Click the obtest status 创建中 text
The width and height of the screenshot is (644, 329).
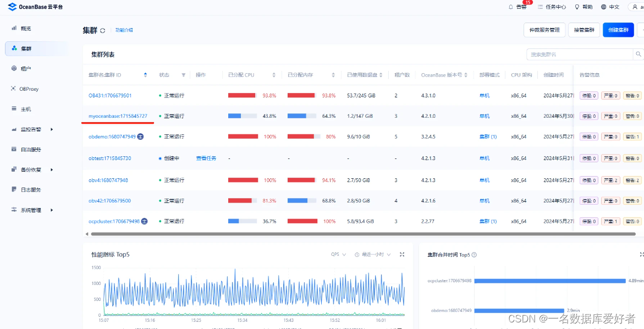172,158
